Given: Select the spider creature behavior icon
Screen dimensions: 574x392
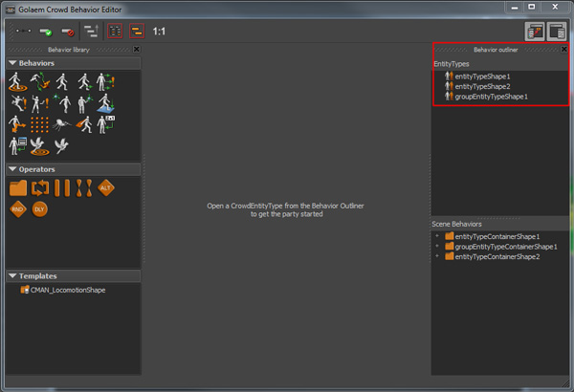Looking at the screenshot, I should coord(61,125).
